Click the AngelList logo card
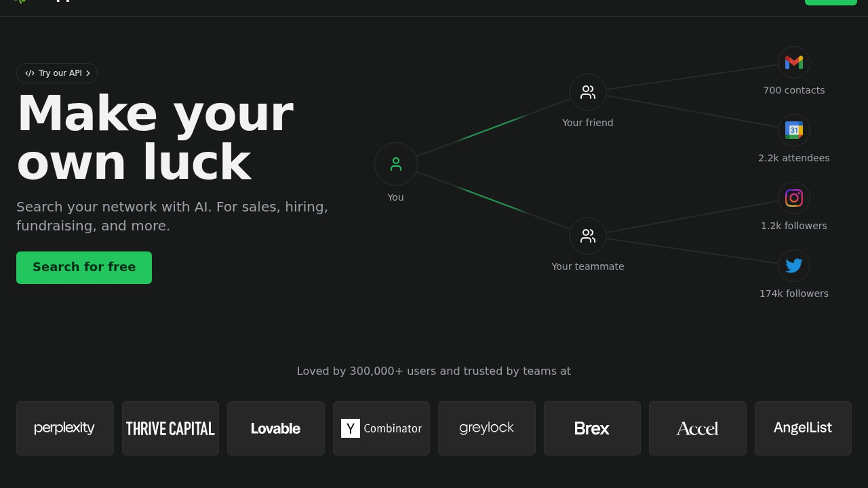The image size is (868, 488). (803, 428)
